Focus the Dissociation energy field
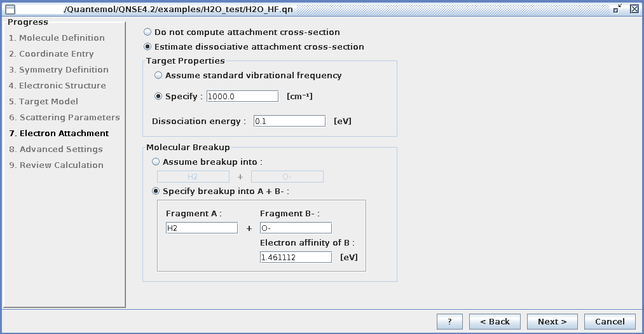644x334 pixels. pyautogui.click(x=289, y=122)
